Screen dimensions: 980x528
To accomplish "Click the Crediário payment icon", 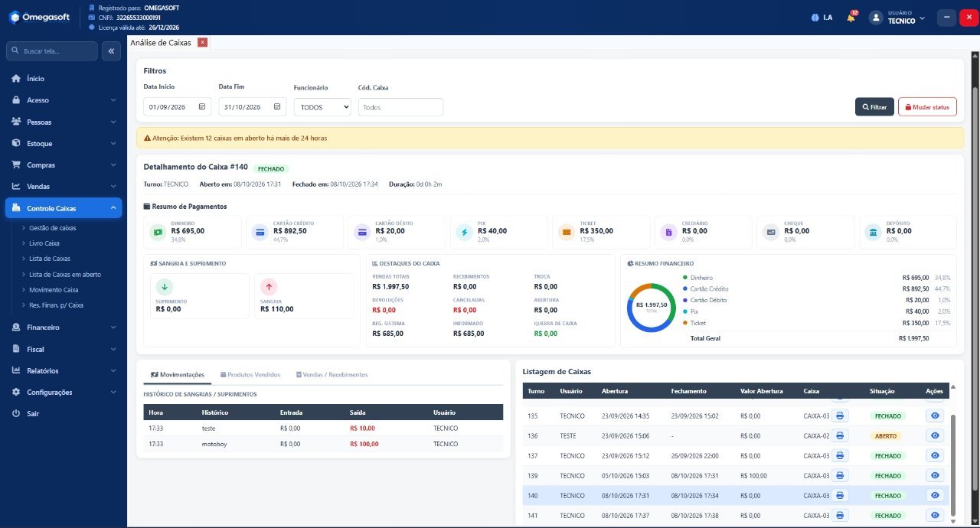I will click(x=668, y=232).
